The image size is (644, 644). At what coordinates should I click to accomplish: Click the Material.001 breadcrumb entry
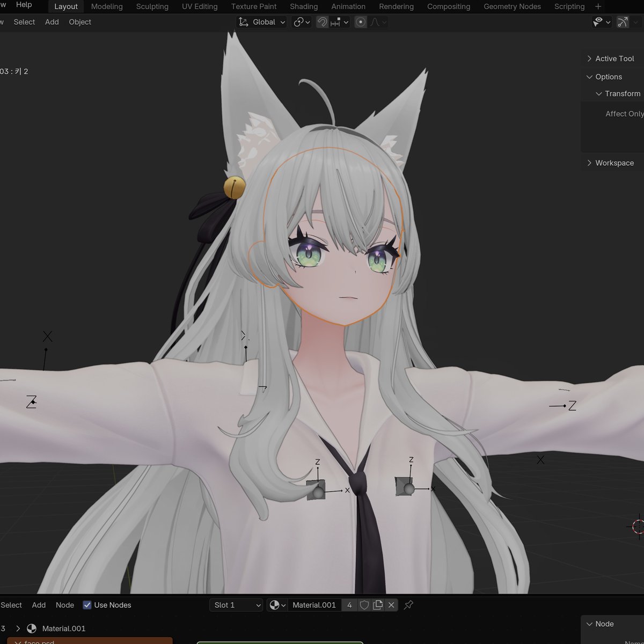(63, 628)
